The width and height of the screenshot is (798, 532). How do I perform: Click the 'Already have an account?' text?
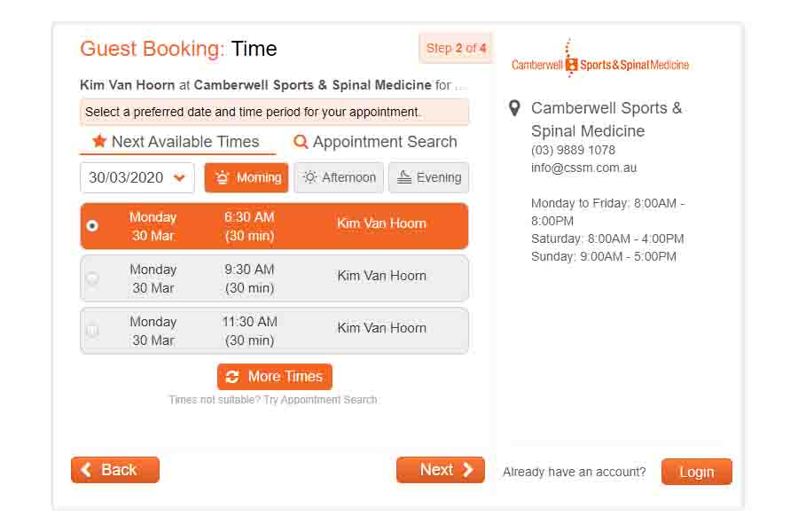pyautogui.click(x=574, y=472)
